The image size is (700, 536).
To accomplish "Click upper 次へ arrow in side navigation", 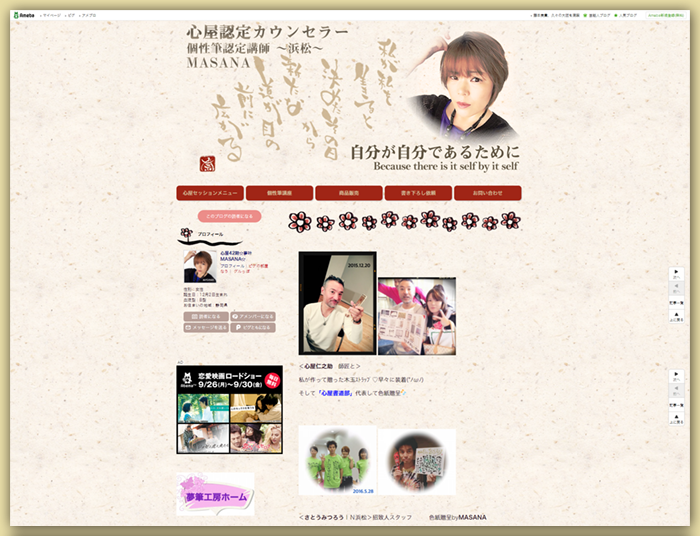I will (676, 274).
